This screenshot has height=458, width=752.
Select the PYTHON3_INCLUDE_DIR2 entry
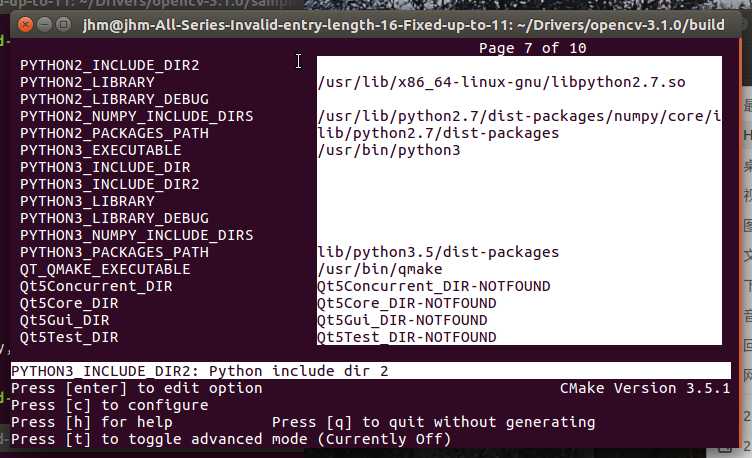109,184
